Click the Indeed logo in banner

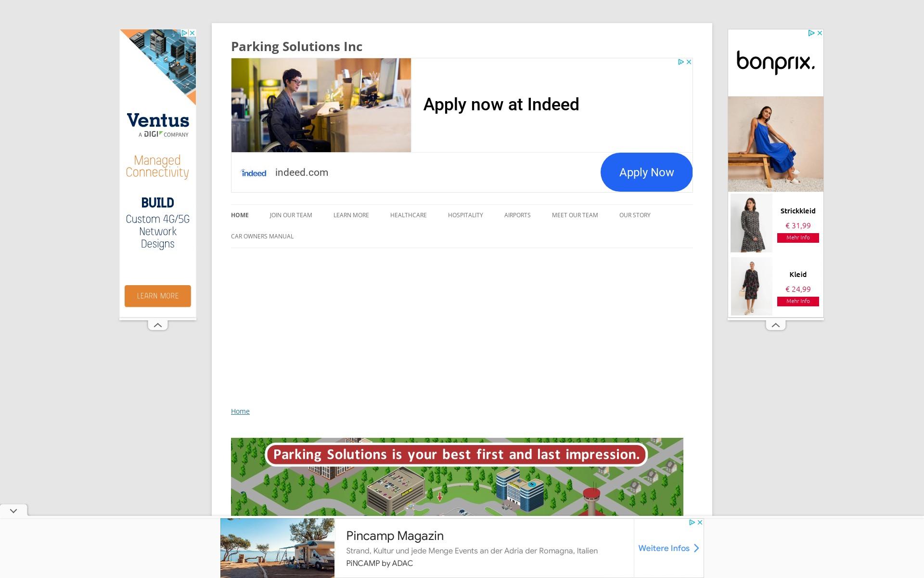pyautogui.click(x=254, y=173)
